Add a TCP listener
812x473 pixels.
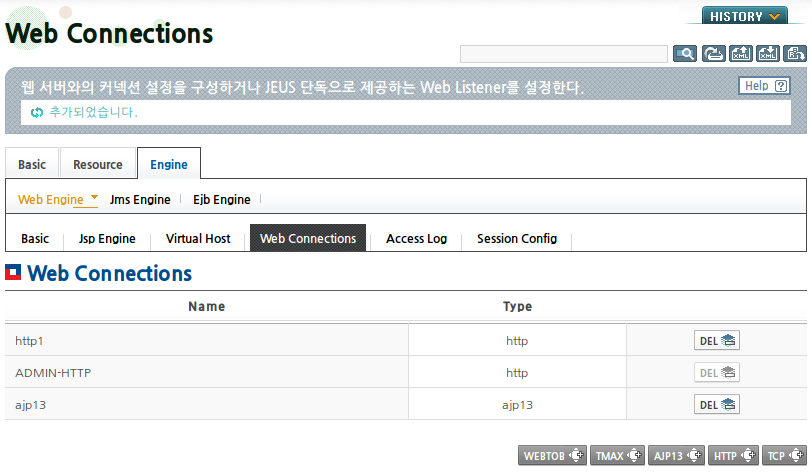tap(784, 455)
